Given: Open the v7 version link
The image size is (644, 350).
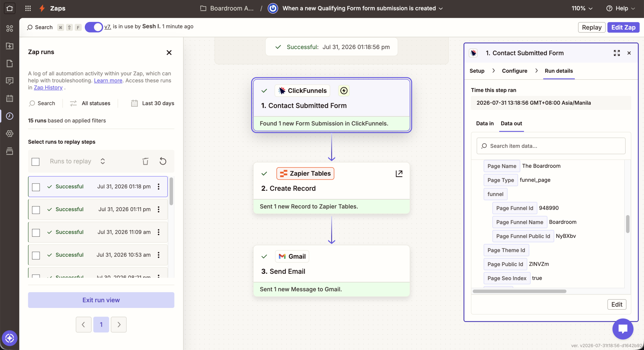Looking at the screenshot, I should click(108, 26).
